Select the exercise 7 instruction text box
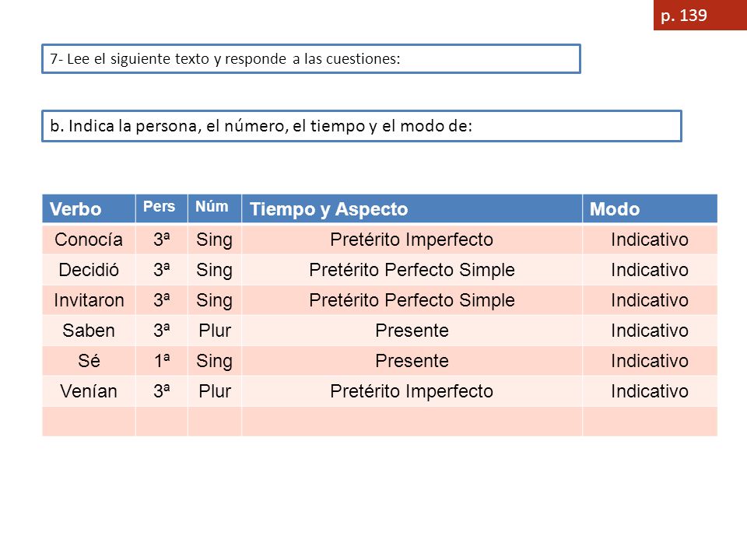The width and height of the screenshot is (747, 560). pos(311,58)
